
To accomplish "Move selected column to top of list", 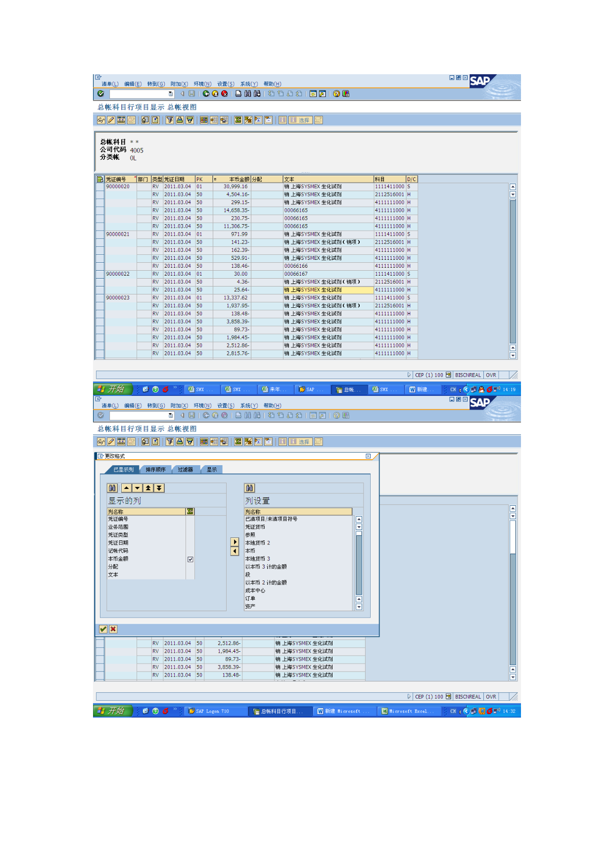I will (x=148, y=488).
